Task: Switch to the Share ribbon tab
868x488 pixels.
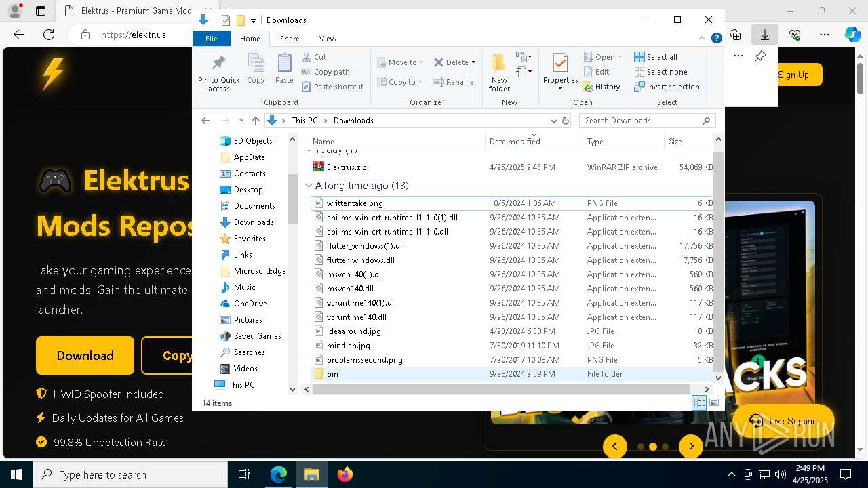Action: [x=290, y=39]
